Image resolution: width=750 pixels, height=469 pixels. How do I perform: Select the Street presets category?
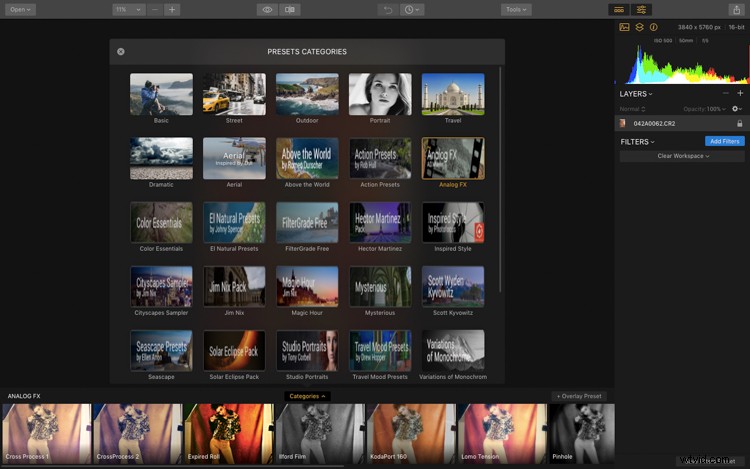(x=234, y=98)
